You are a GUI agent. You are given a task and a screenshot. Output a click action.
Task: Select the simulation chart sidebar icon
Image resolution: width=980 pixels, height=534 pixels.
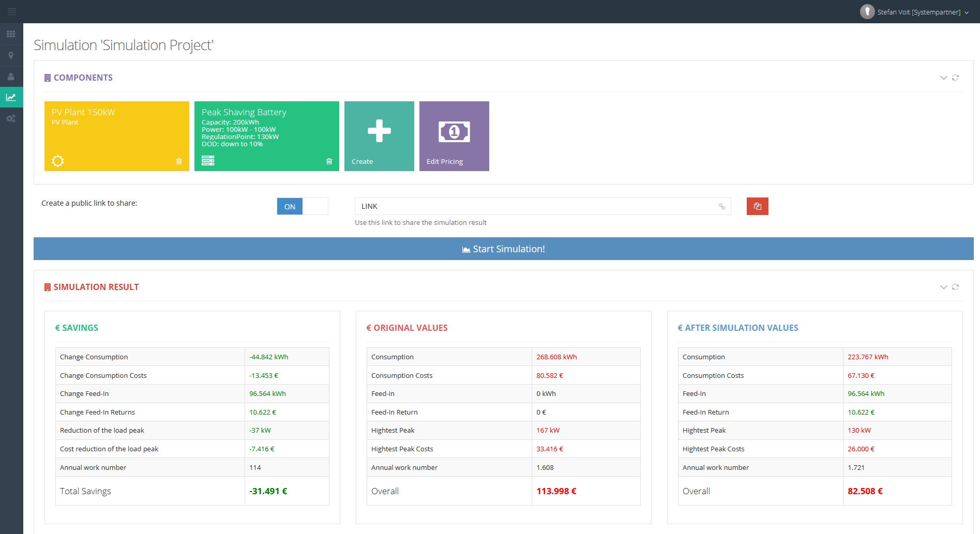click(11, 97)
